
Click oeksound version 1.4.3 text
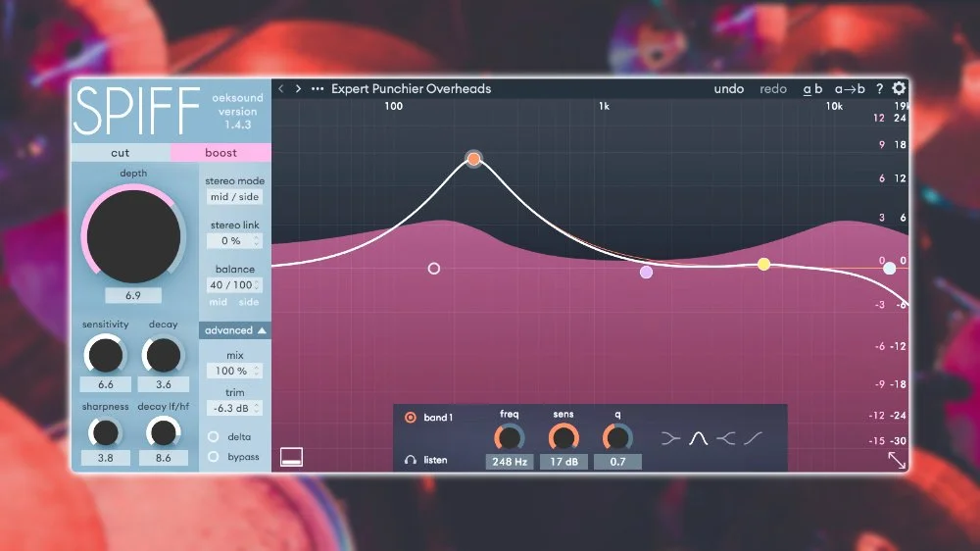tap(237, 112)
